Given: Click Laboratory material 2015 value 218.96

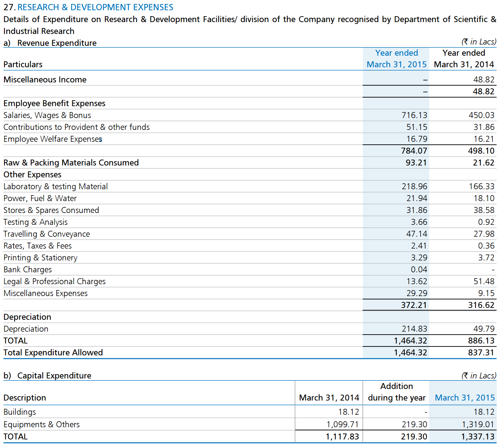Looking at the screenshot, I should coord(414,186).
